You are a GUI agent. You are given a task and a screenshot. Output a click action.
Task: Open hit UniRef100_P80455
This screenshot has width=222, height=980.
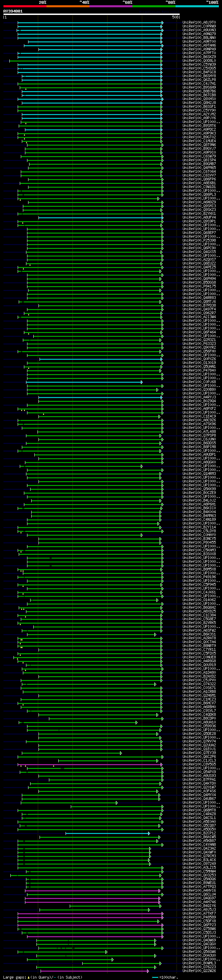[199, 543]
